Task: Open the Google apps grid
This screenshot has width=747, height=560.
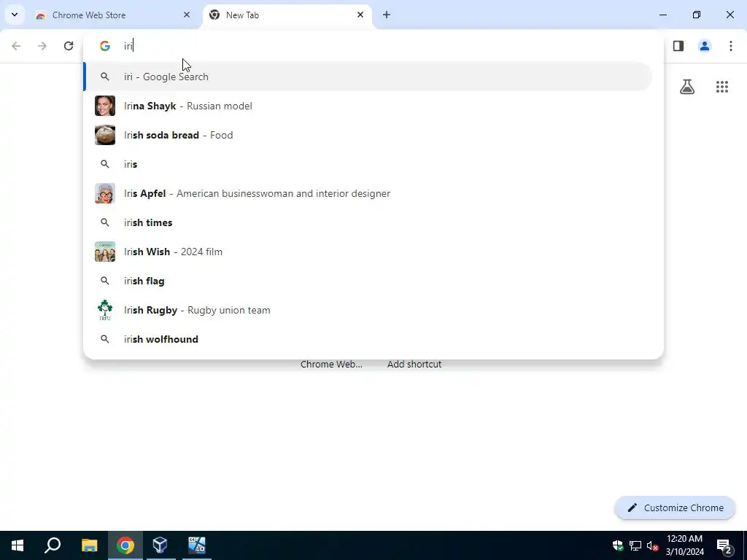Action: pos(722,87)
